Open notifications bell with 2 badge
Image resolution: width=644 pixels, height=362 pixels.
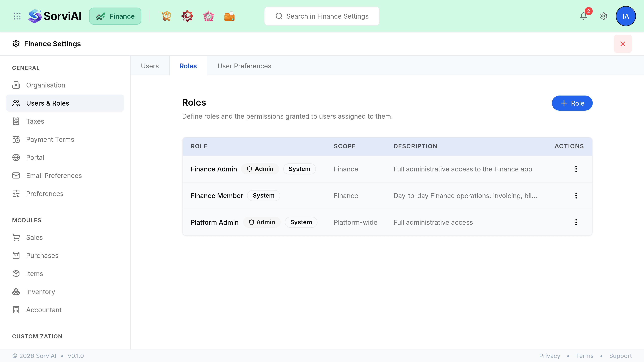coord(584,16)
